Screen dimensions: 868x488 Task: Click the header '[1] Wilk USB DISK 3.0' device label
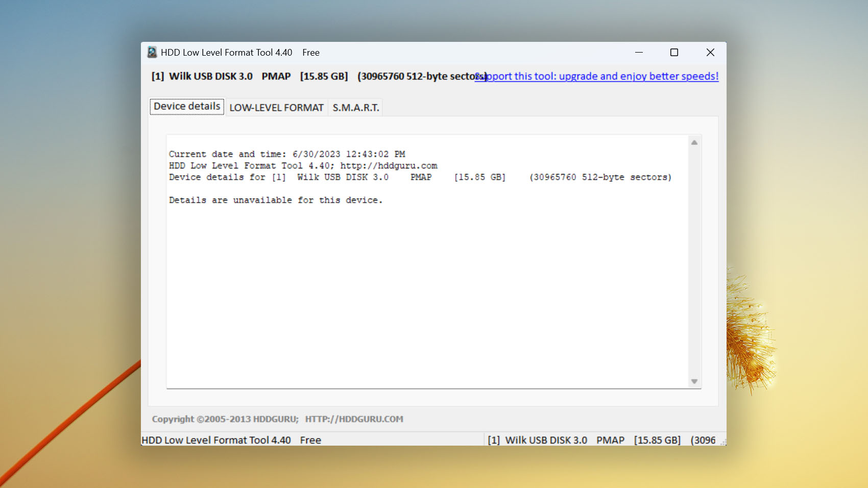[x=202, y=77]
